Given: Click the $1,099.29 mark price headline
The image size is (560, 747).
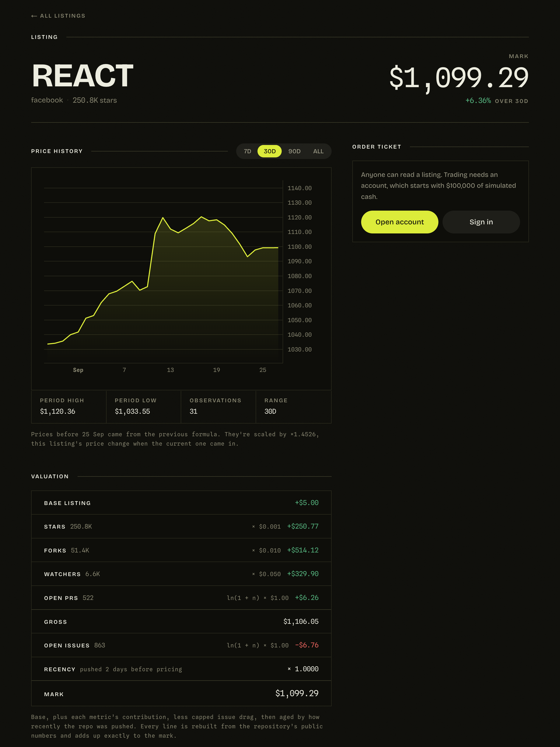Looking at the screenshot, I should [x=459, y=78].
